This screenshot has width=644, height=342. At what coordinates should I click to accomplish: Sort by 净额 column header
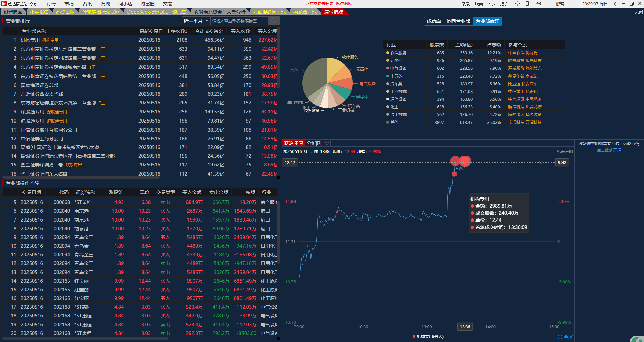click(250, 192)
